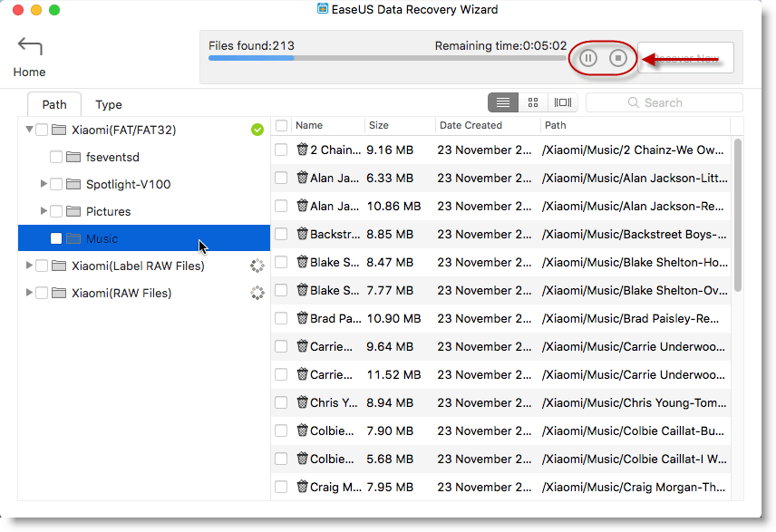Check Xiaomi(RAW Files) checkbox

[x=42, y=293]
